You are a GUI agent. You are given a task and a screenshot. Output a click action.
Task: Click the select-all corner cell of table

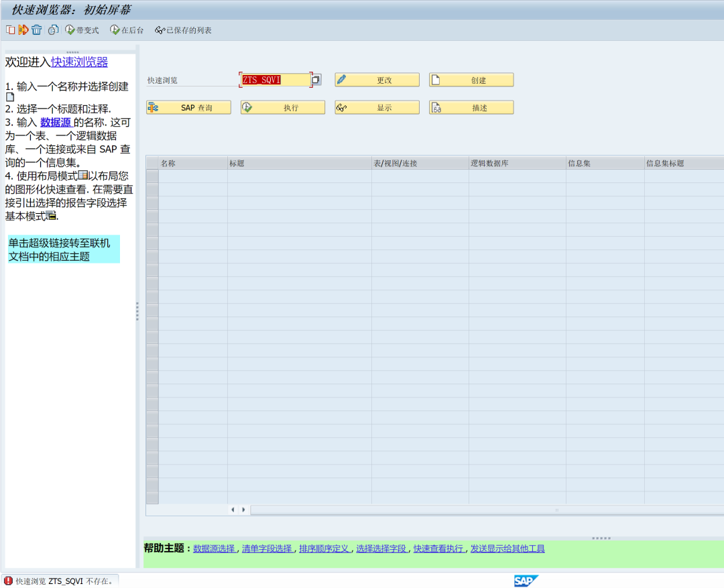tap(152, 163)
